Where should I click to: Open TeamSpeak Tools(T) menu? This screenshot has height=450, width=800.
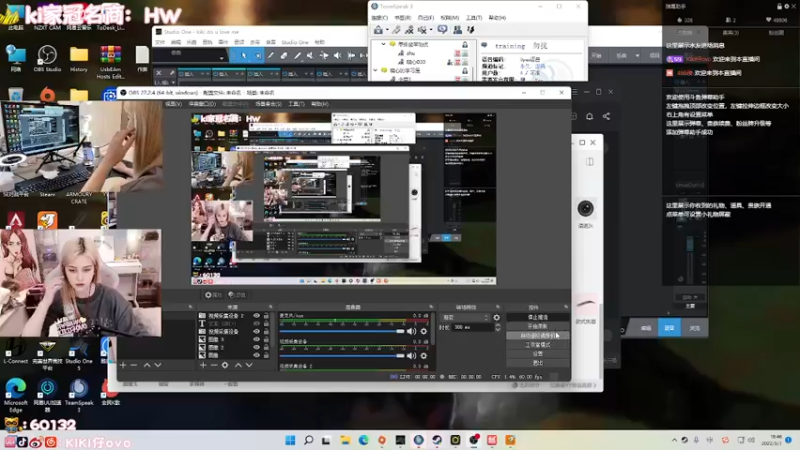[474, 17]
